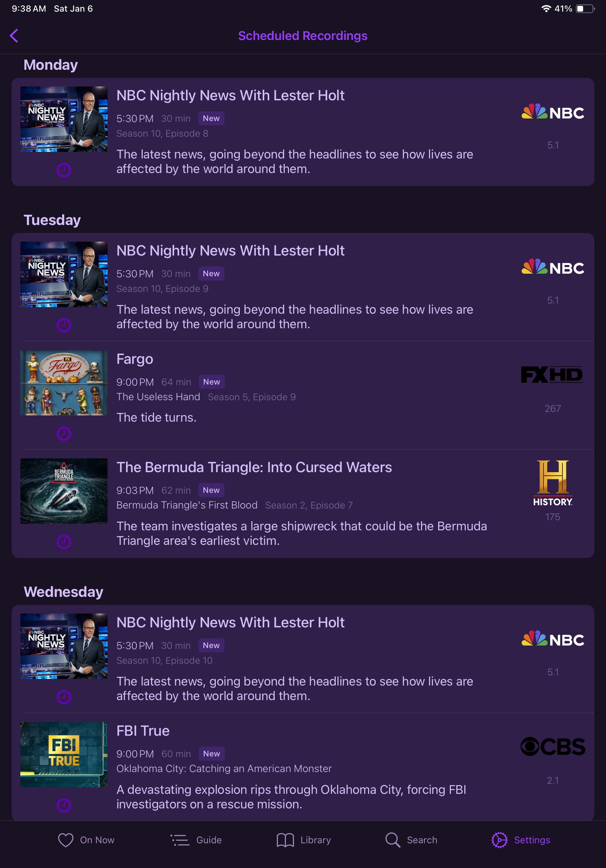Tap the clock icon under Monday's NBC Nightly News

click(64, 170)
